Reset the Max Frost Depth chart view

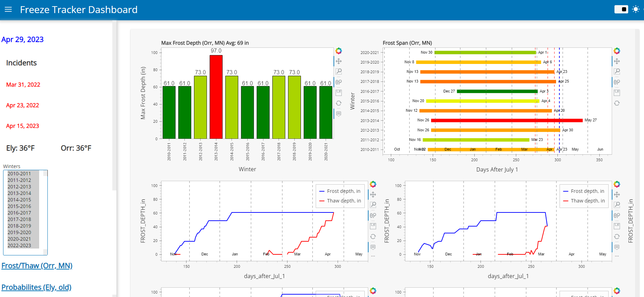point(339,103)
